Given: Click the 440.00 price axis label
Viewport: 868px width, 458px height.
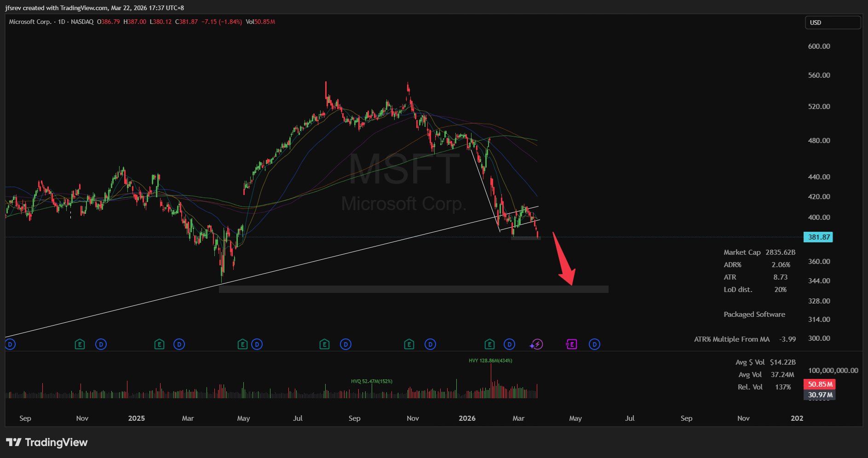Looking at the screenshot, I should pyautogui.click(x=819, y=177).
